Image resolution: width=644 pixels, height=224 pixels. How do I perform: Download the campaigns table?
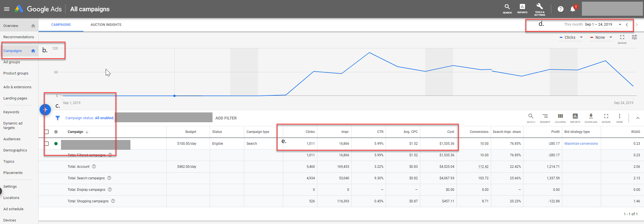point(591,118)
